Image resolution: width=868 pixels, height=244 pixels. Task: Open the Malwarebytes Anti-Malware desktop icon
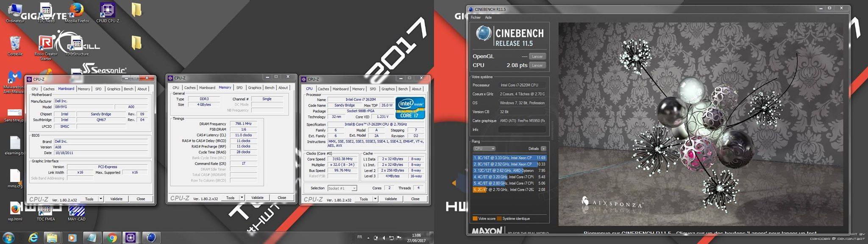click(x=14, y=82)
